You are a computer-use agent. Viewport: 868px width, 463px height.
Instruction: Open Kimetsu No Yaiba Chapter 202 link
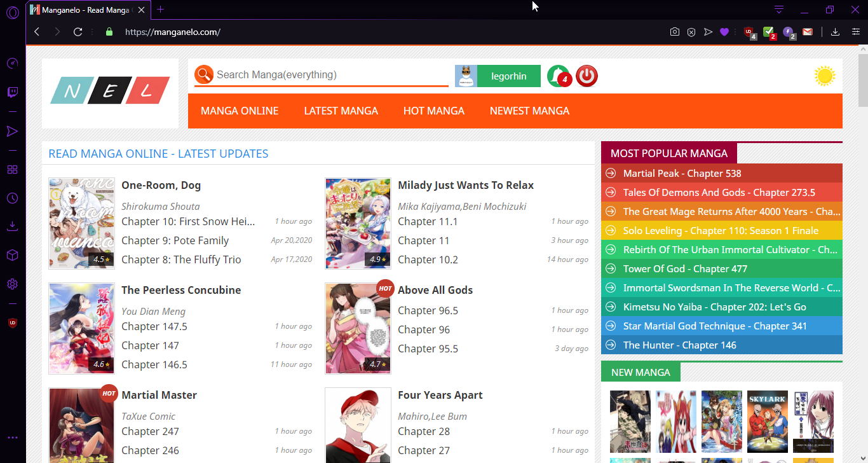coord(715,307)
